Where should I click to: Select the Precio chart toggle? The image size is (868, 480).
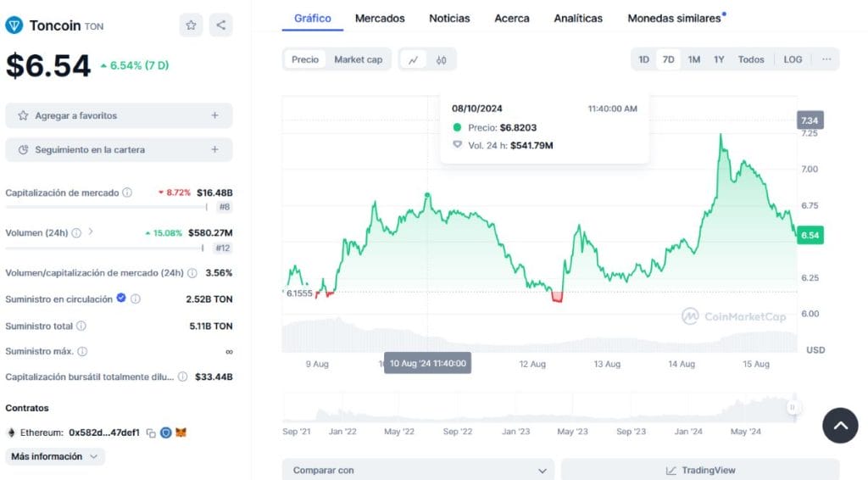coord(305,59)
